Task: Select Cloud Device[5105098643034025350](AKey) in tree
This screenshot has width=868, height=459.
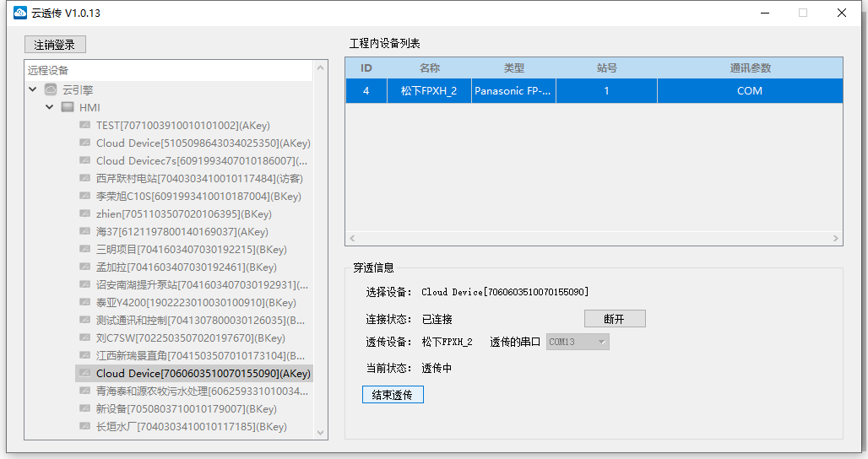Action: (x=203, y=143)
